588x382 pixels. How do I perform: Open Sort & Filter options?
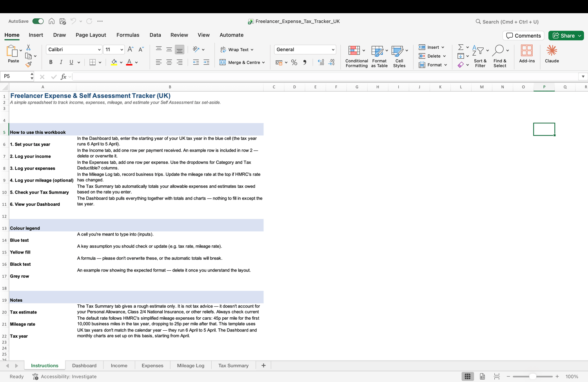click(x=480, y=56)
